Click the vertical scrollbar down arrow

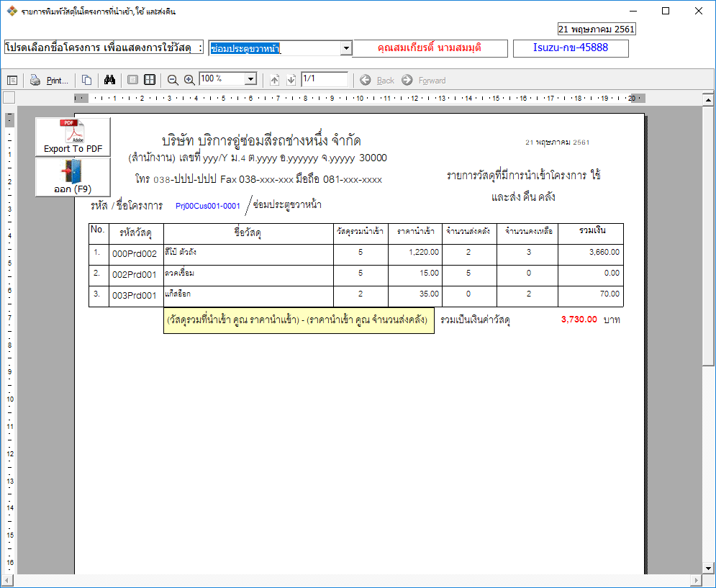pyautogui.click(x=708, y=569)
